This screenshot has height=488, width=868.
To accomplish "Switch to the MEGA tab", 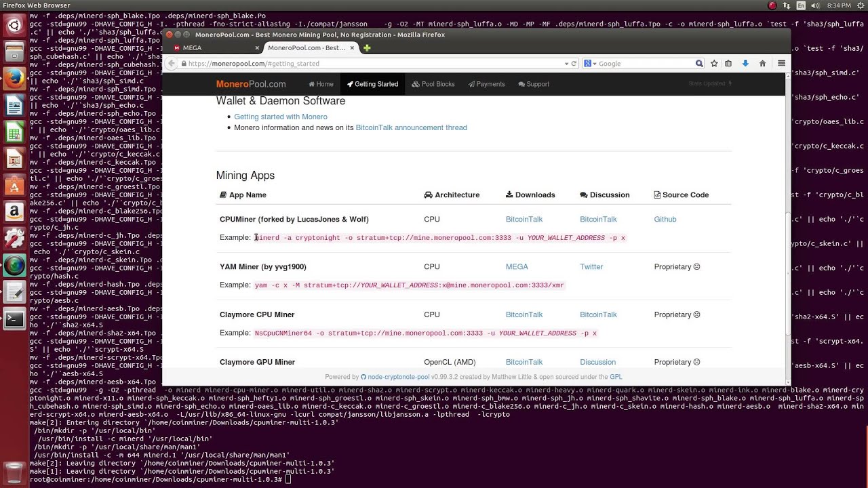I will tap(214, 48).
